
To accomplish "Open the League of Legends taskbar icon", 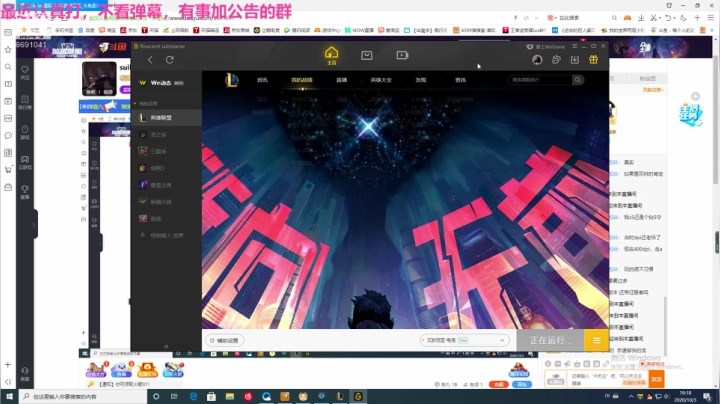I will pyautogui.click(x=340, y=396).
